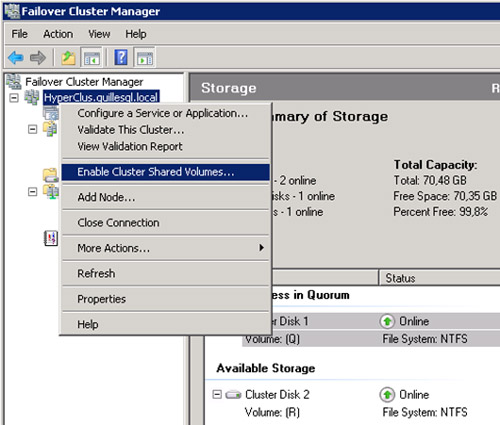This screenshot has height=425, width=500.
Task: Select the Cluster Disk 2 row label
Action: point(277,395)
